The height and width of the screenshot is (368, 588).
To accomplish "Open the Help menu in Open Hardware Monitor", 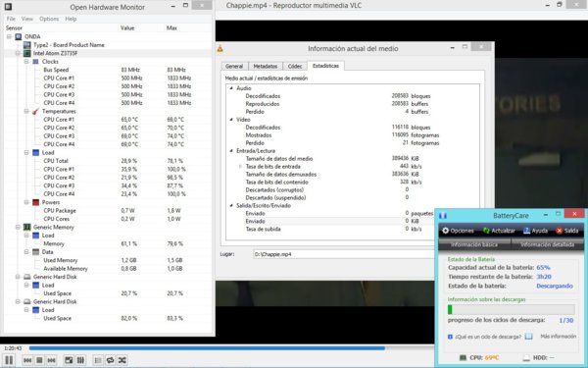I will pyautogui.click(x=71, y=19).
